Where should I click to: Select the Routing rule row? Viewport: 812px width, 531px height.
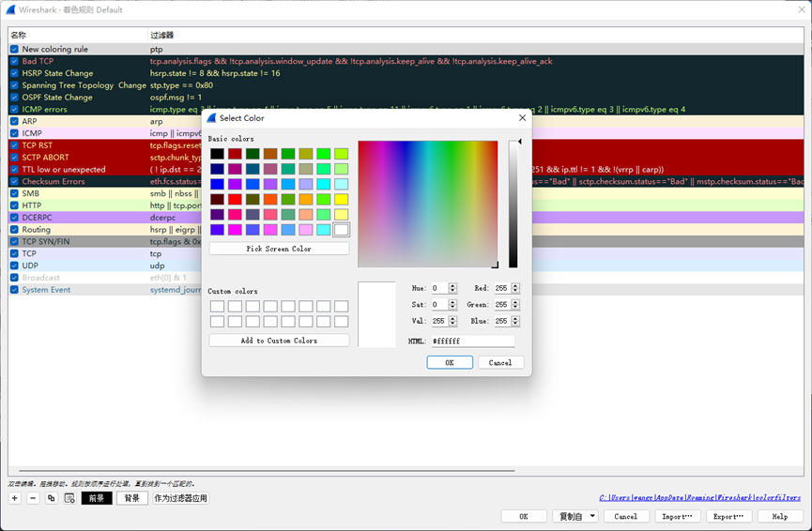(406, 229)
